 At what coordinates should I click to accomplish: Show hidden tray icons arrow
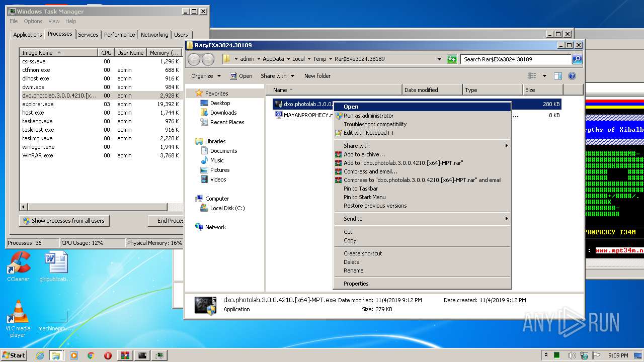tap(546, 355)
